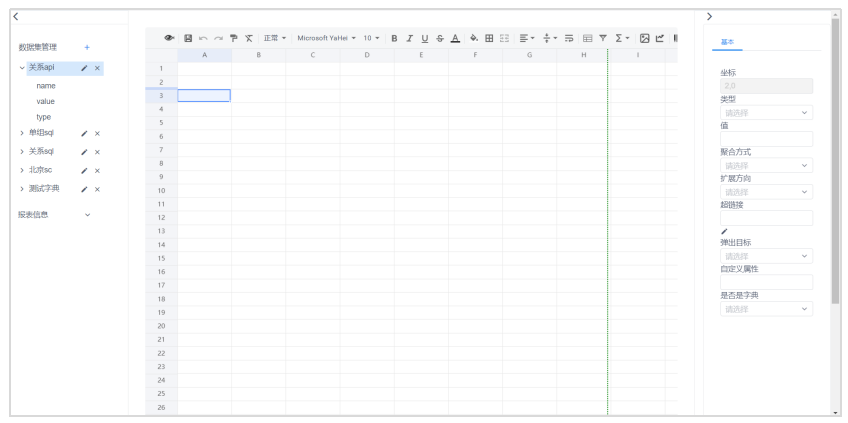Open the sum formula dropdown
This screenshot has width=848, height=423.
pyautogui.click(x=622, y=38)
